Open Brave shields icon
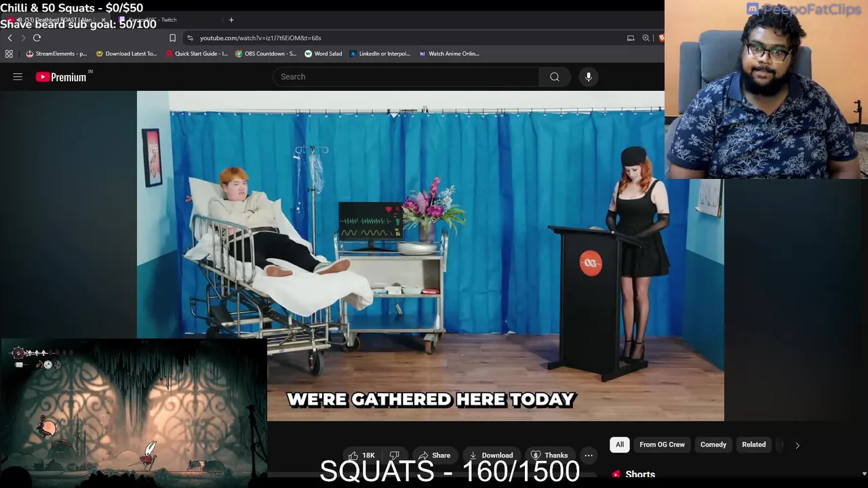Viewport: 868px width, 488px height. click(x=661, y=38)
